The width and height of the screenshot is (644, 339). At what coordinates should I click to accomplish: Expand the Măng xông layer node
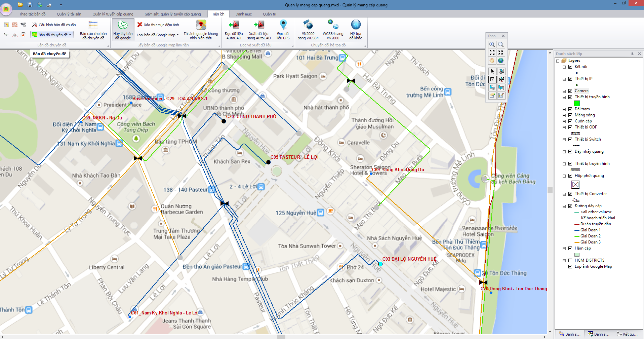(564, 115)
